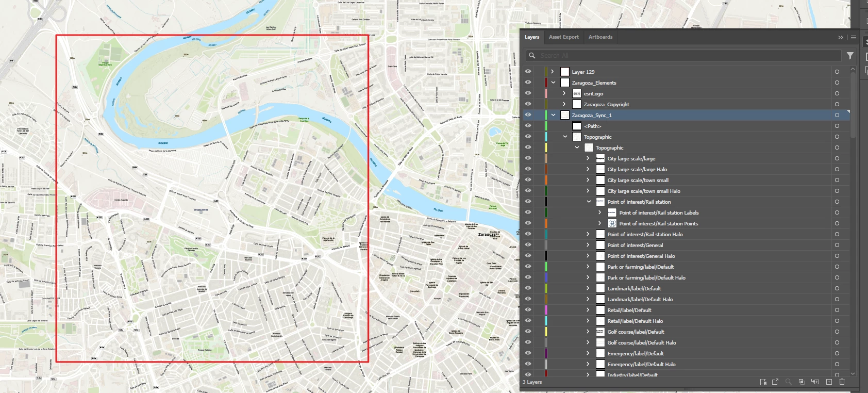Viewport: 868px width, 393px height.
Task: Expand Rail station Labels sublayer
Action: [600, 212]
